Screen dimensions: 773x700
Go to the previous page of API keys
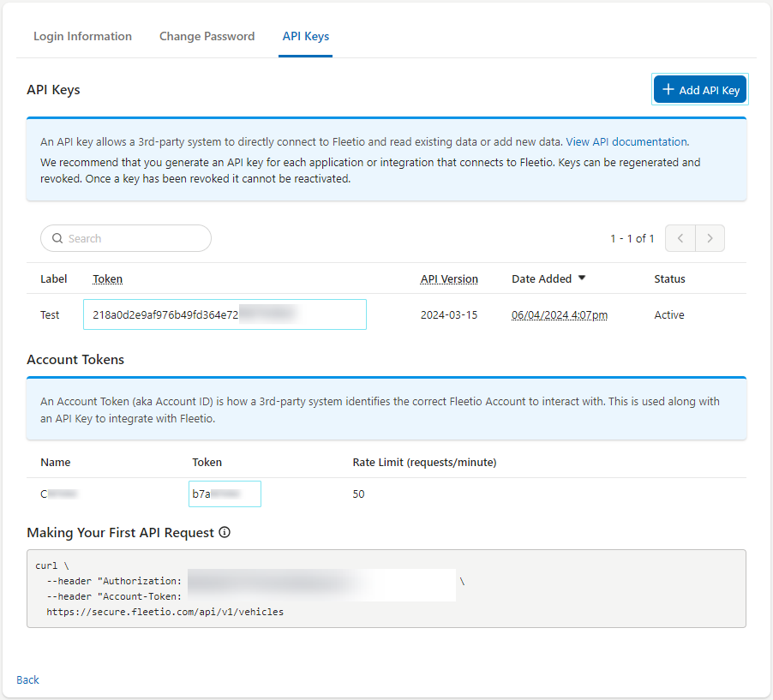pos(680,239)
